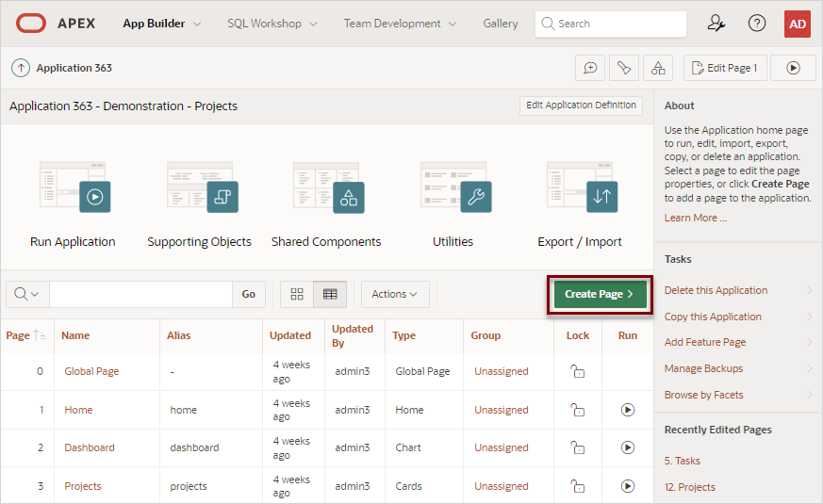Expand Manage Backups chevron
The image size is (823, 504).
[810, 368]
